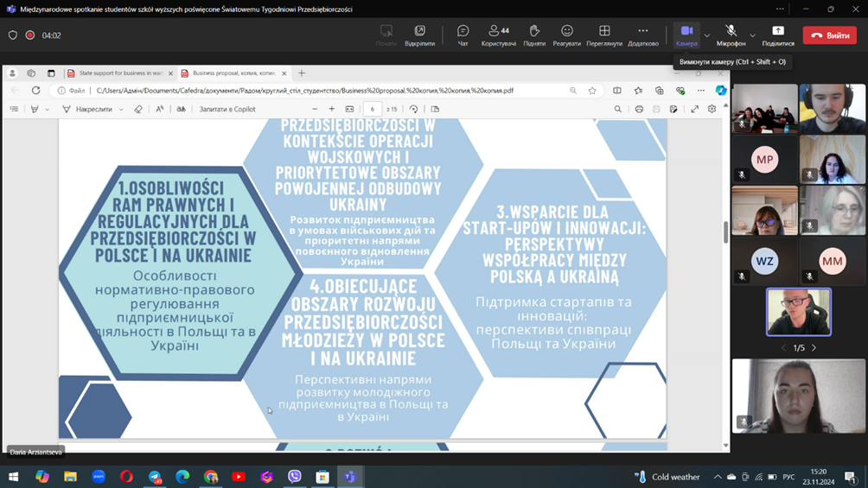Rotate the PDF page
The width and height of the screenshot is (868, 488).
coord(413,110)
